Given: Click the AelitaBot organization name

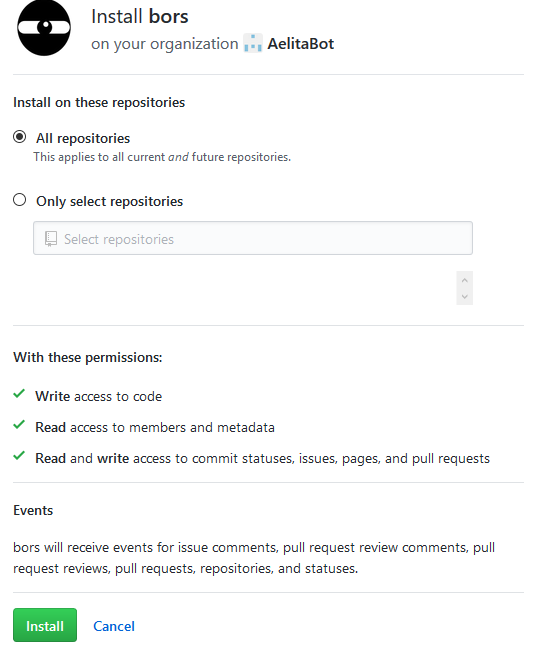Looking at the screenshot, I should point(300,44).
